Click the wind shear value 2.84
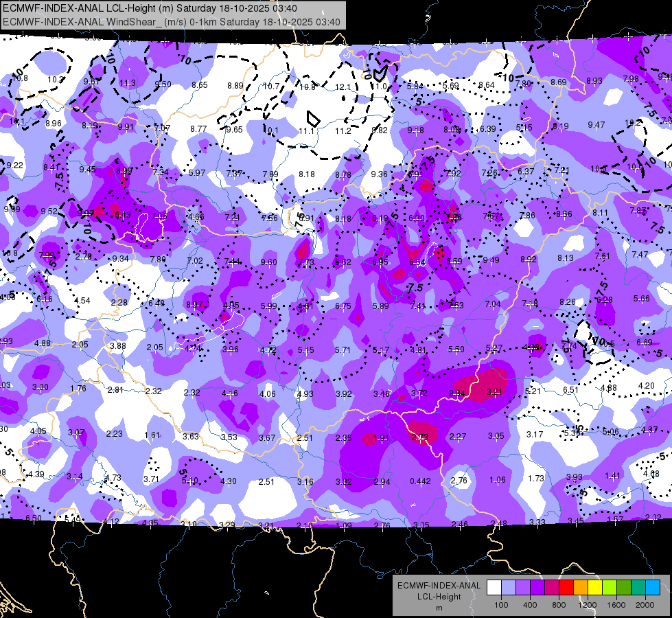672x618 pixels. click(x=457, y=393)
